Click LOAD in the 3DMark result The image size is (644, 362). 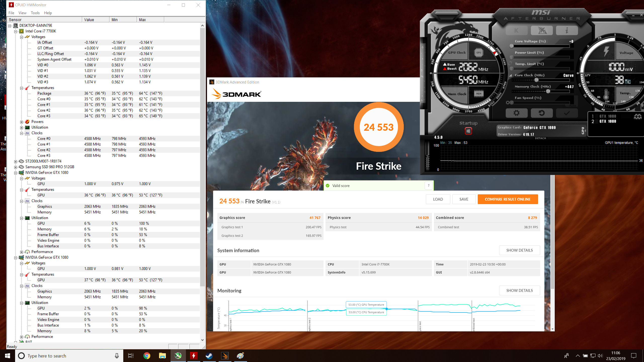(438, 199)
